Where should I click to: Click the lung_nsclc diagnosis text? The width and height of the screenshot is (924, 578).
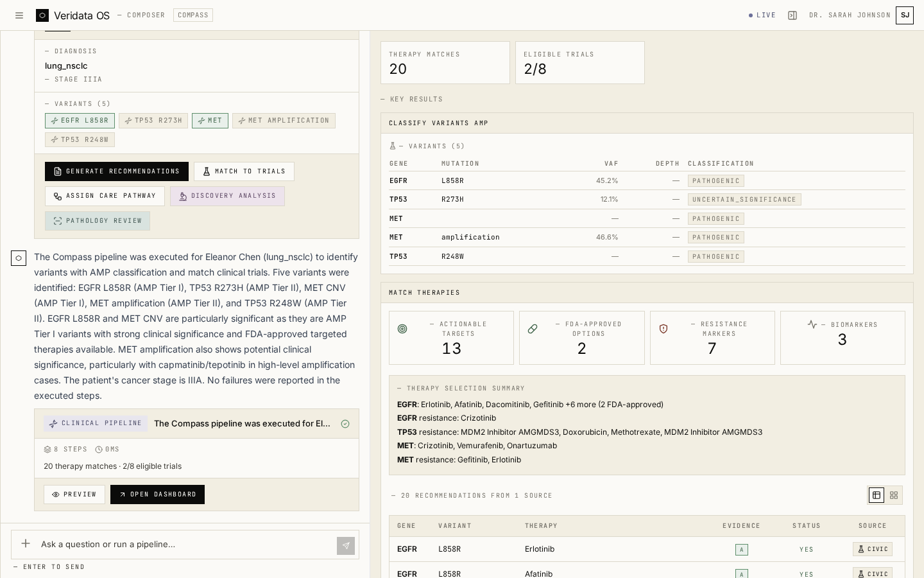tap(66, 66)
